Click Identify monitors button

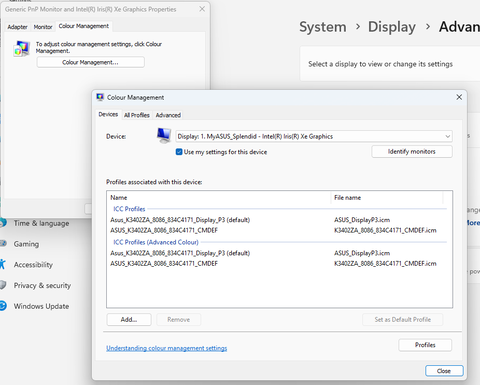tap(412, 152)
